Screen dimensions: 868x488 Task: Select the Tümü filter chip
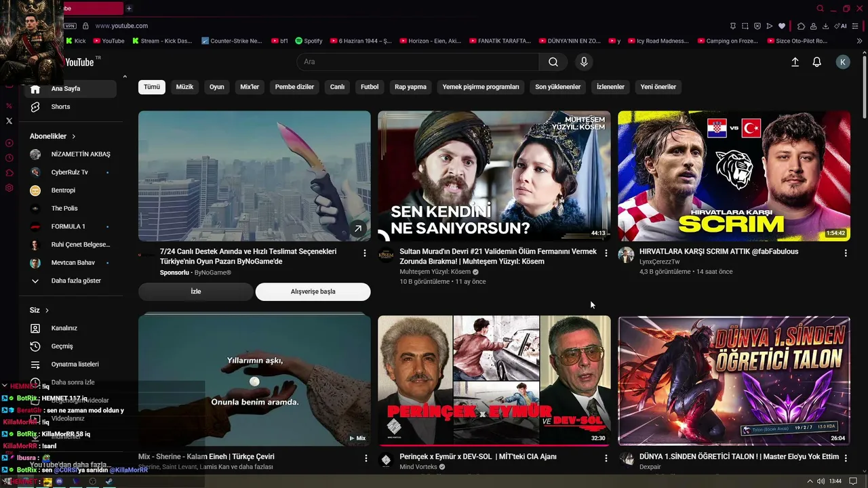(152, 87)
